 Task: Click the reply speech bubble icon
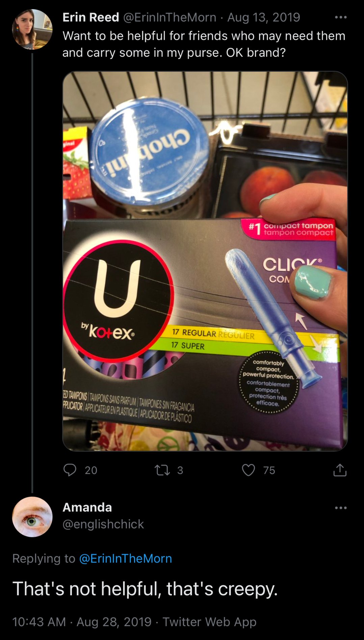(x=70, y=470)
